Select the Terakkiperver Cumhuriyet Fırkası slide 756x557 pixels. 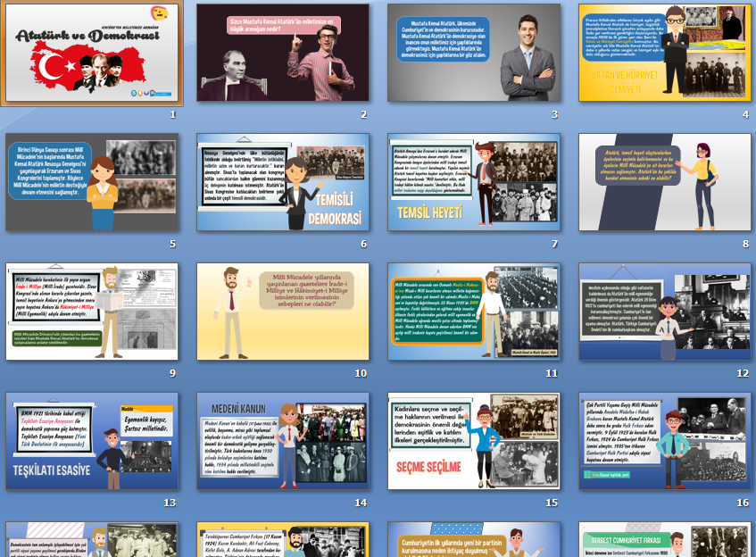283,540
